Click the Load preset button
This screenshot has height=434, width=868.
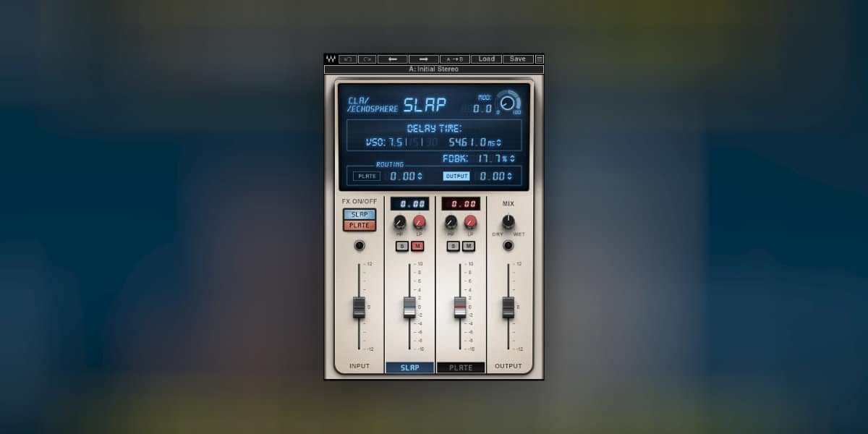coord(487,59)
